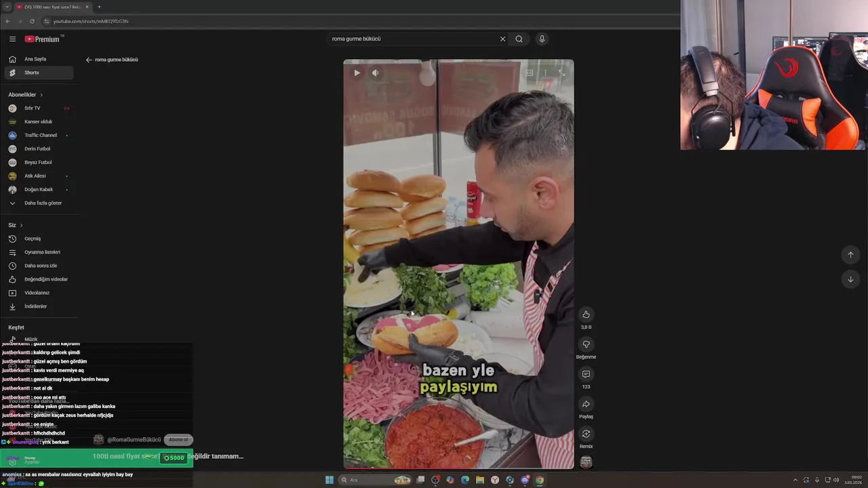
Task: Dislike this Short
Action: coord(586,344)
